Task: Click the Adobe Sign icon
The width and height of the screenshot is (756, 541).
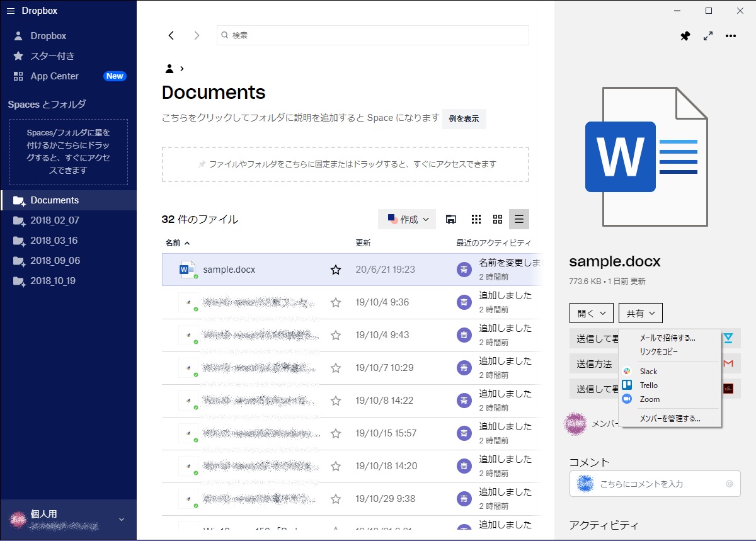Action: click(728, 389)
